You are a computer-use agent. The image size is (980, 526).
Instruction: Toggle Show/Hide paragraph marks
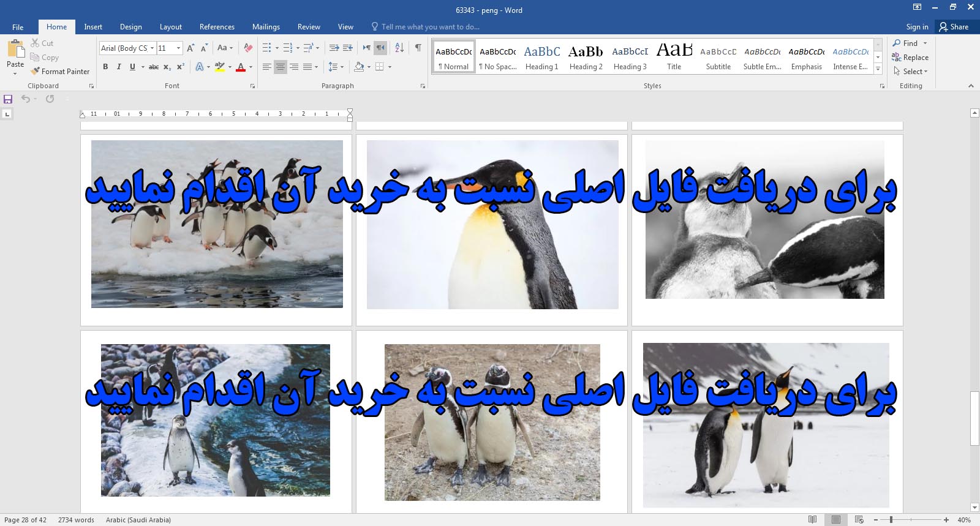[x=418, y=48]
